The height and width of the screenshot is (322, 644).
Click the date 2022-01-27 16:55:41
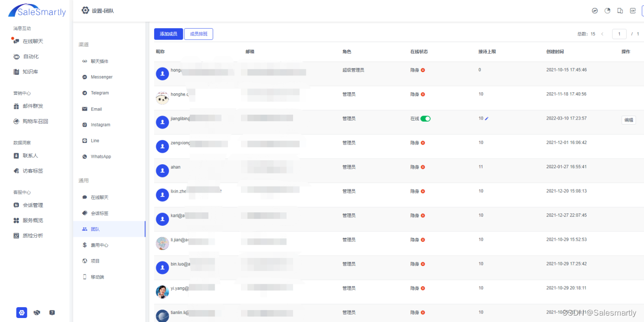click(x=566, y=167)
